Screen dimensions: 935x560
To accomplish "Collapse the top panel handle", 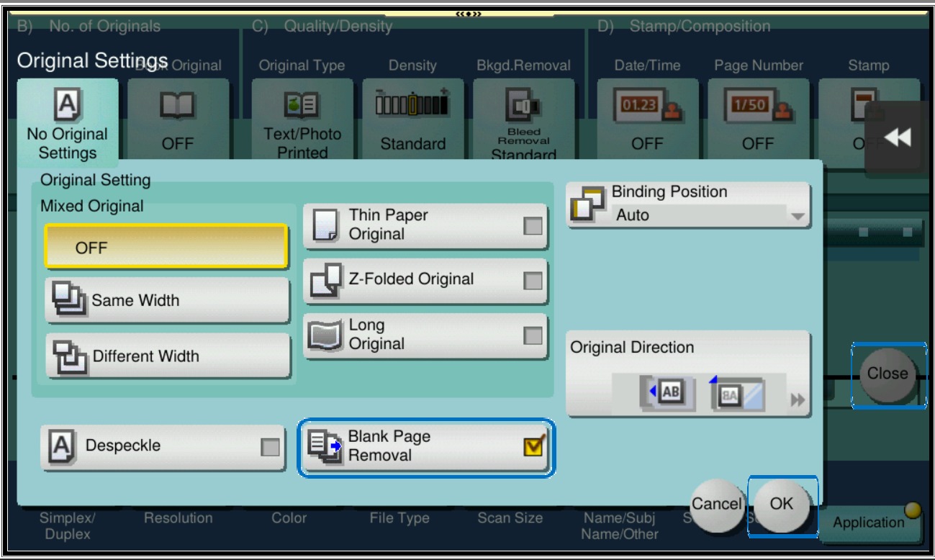I will [x=469, y=14].
